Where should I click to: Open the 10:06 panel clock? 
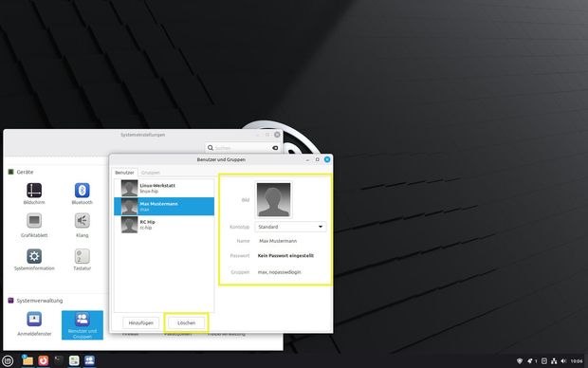point(577,361)
